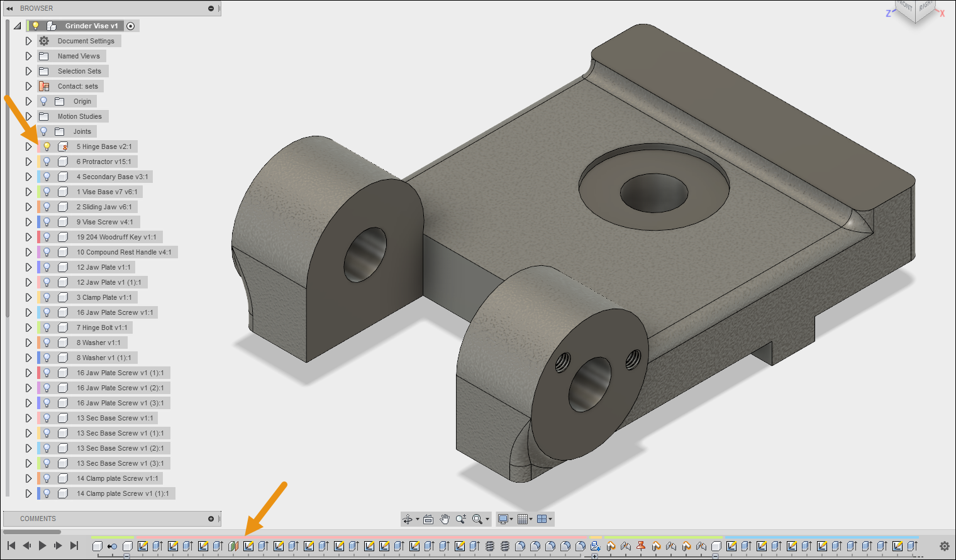Select the Orbit tool in navigation bar
The image size is (956, 560).
click(x=408, y=519)
